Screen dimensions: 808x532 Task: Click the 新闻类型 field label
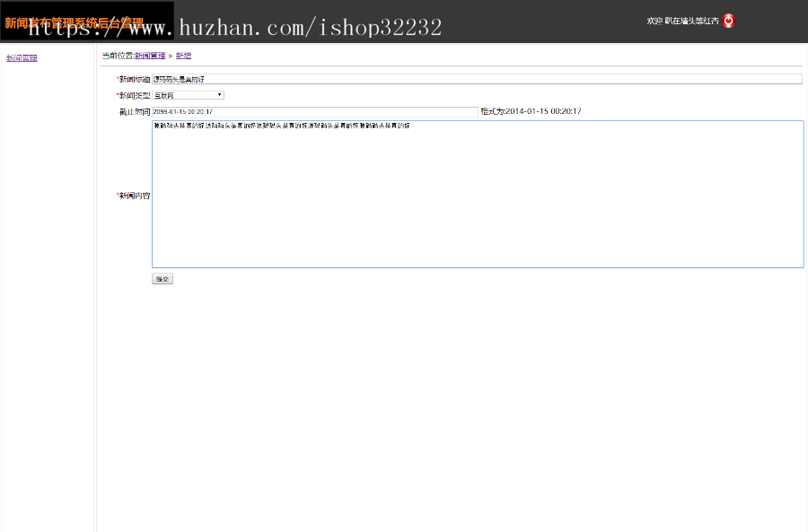[134, 95]
